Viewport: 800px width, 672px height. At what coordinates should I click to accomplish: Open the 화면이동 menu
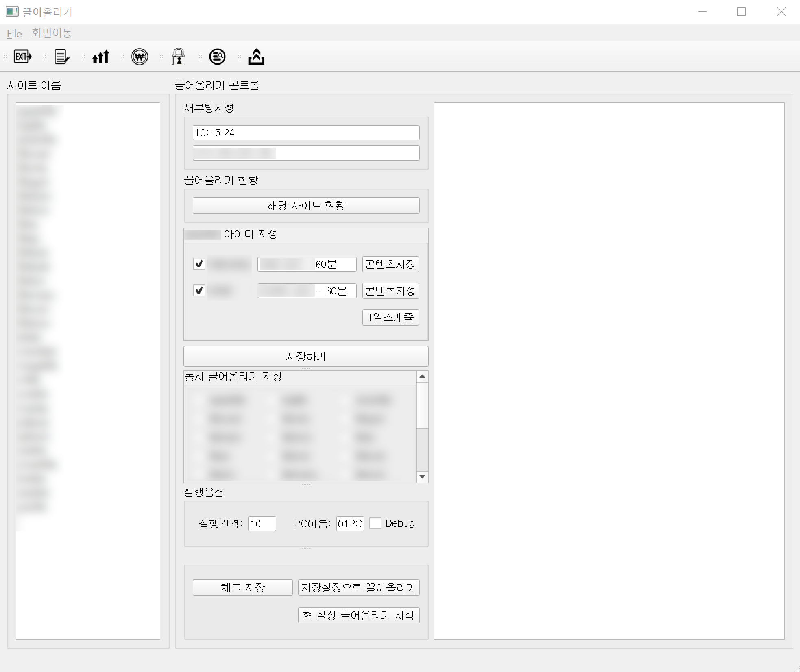tap(52, 33)
